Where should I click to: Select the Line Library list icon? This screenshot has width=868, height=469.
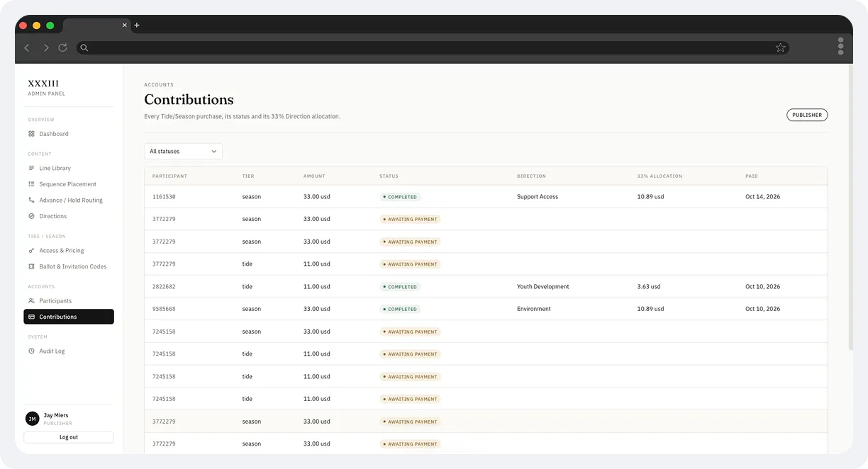pyautogui.click(x=31, y=169)
